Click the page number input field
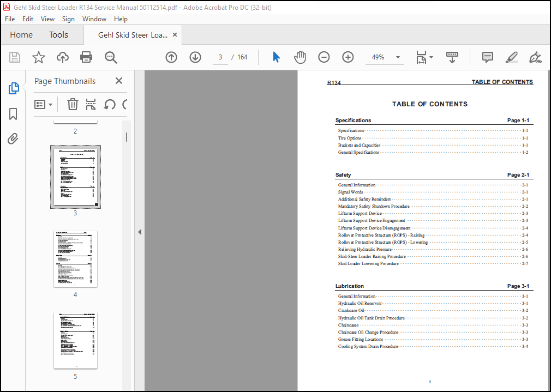The height and width of the screenshot is (392, 551). pyautogui.click(x=220, y=57)
